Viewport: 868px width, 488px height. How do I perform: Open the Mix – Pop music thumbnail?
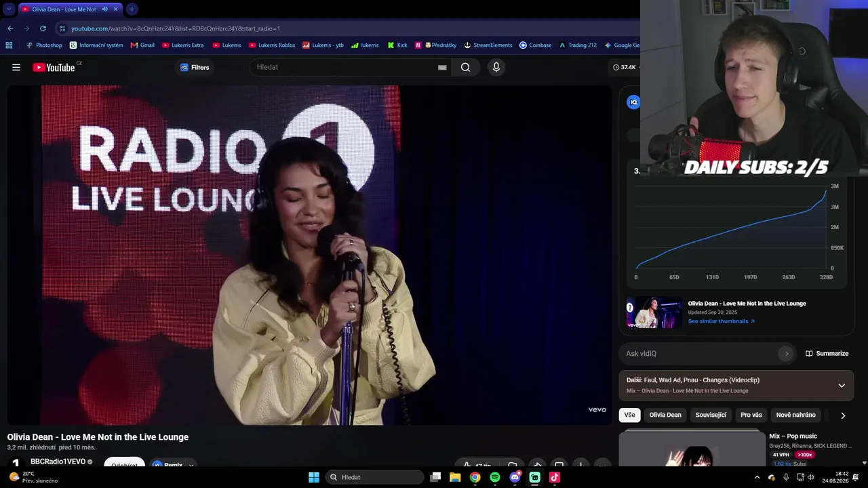coord(692,449)
